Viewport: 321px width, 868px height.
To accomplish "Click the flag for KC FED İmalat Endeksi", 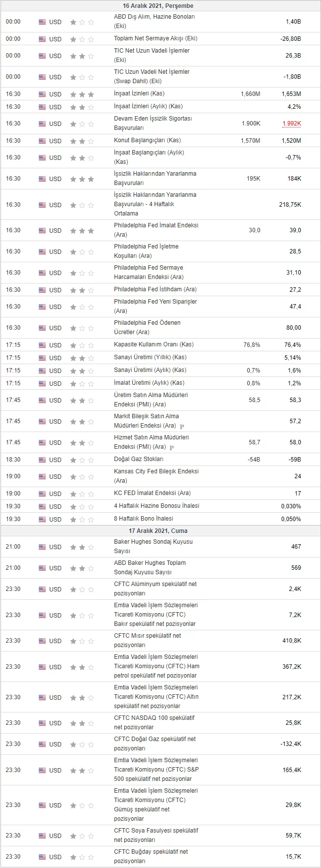I will (x=42, y=494).
